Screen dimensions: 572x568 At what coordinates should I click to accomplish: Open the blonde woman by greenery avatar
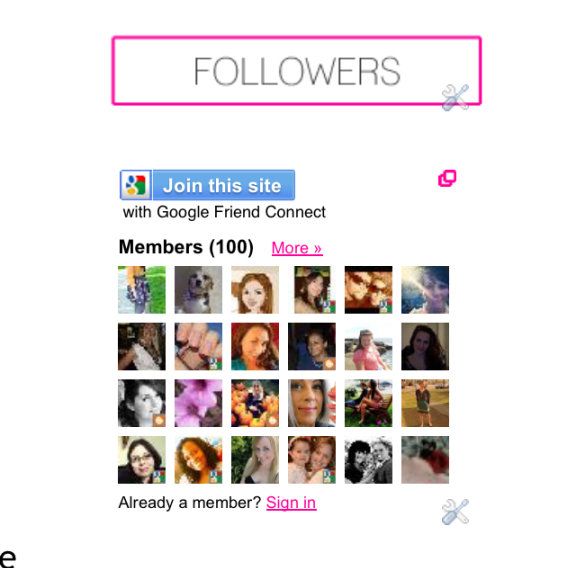[x=255, y=460]
